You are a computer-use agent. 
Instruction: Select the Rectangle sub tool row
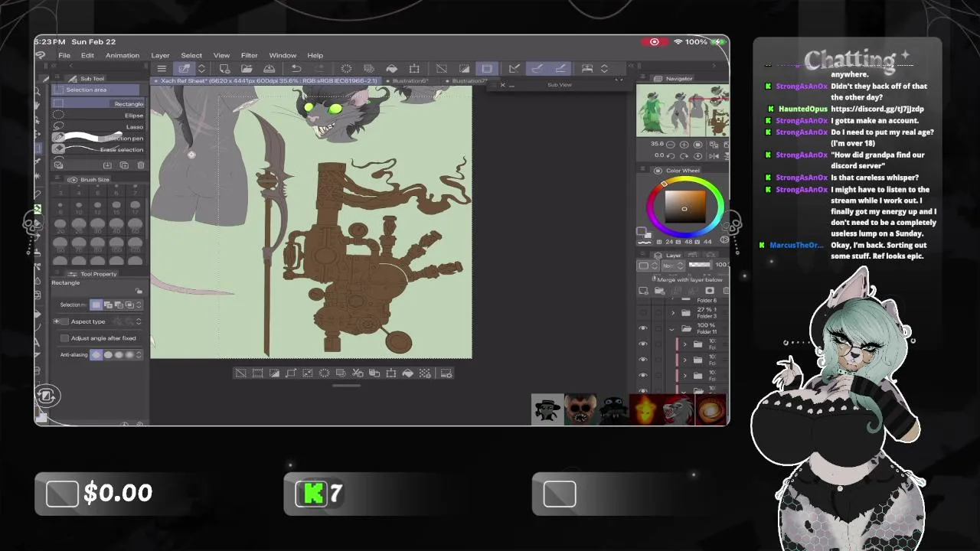[100, 104]
